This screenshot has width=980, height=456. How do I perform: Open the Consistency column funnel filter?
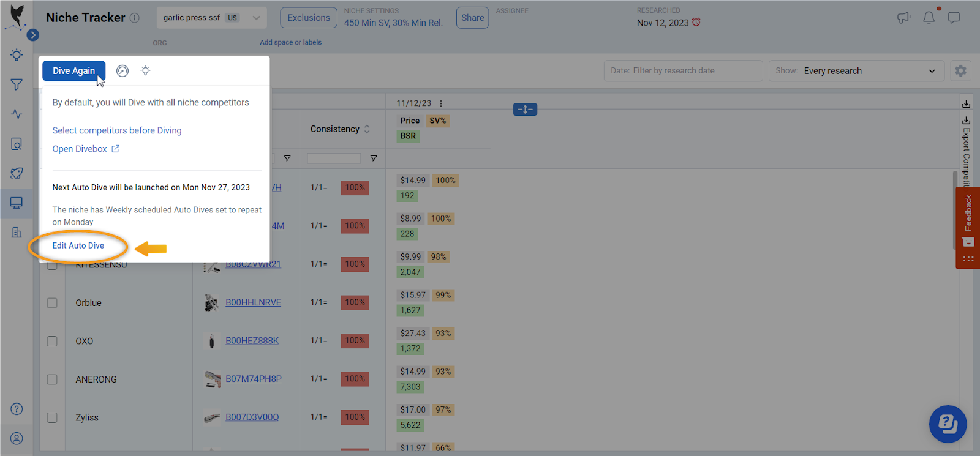point(374,159)
